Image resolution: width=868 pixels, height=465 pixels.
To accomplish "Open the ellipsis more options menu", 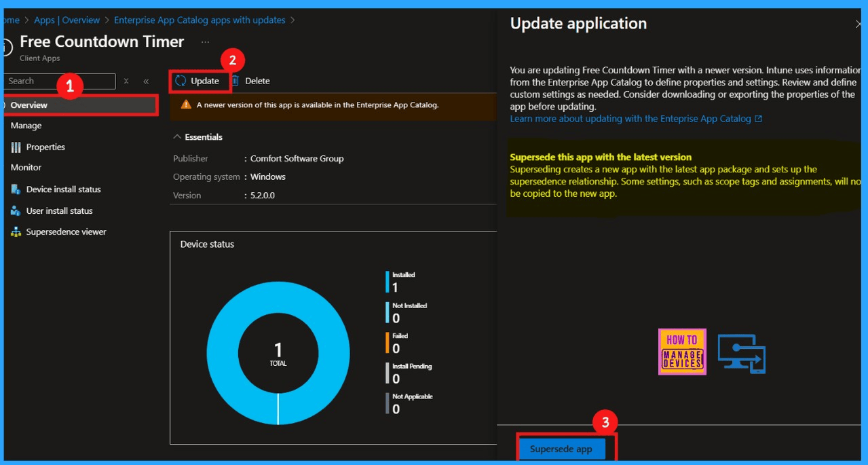I will tap(205, 42).
